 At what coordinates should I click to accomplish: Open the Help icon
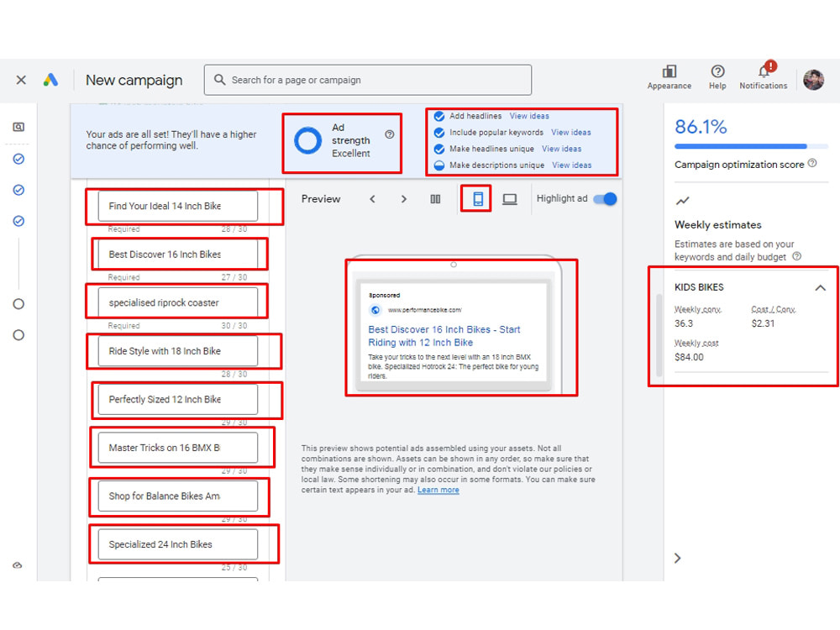click(x=717, y=71)
